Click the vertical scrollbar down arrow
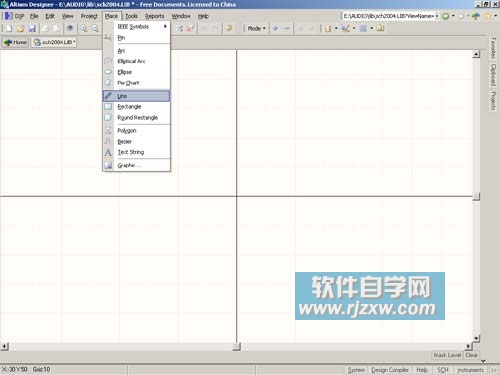This screenshot has height=375, width=500. point(476,338)
